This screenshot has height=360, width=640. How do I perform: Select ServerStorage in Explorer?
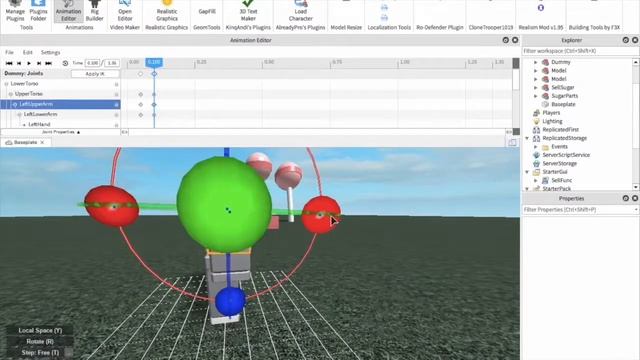click(x=559, y=163)
